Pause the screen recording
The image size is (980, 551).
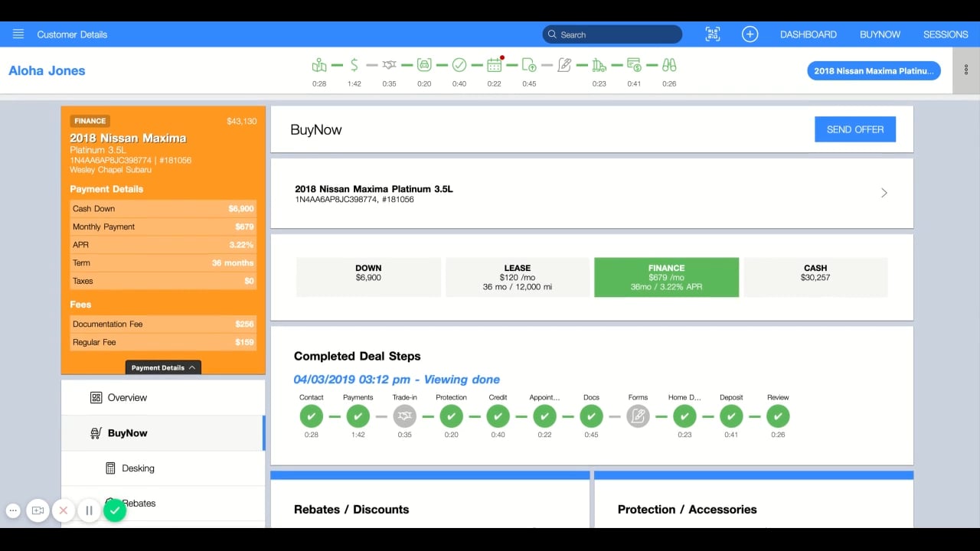[89, 510]
